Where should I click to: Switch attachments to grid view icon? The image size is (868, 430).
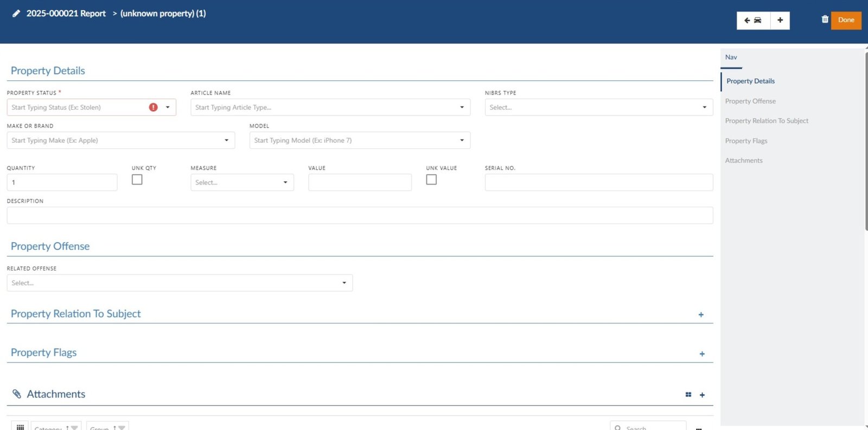pyautogui.click(x=688, y=395)
